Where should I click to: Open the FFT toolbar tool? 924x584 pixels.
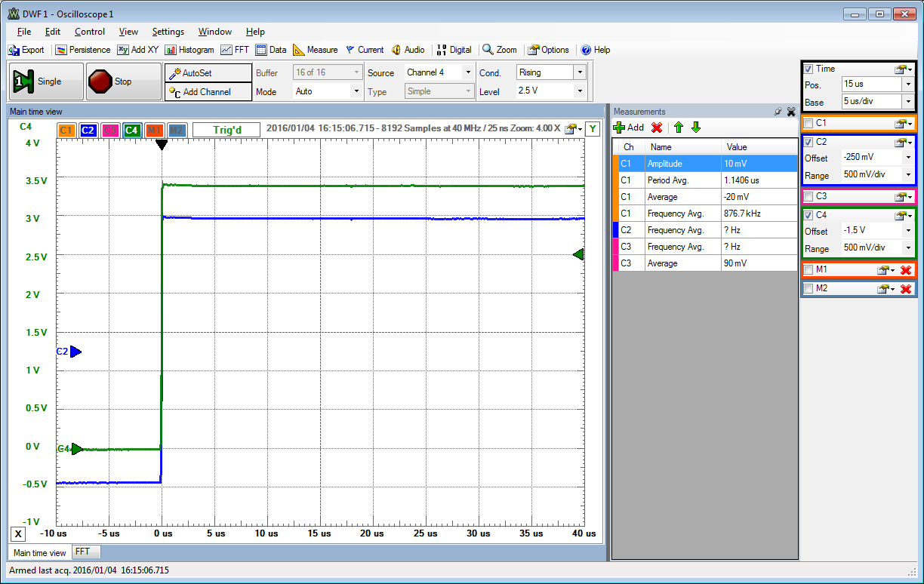click(235, 50)
